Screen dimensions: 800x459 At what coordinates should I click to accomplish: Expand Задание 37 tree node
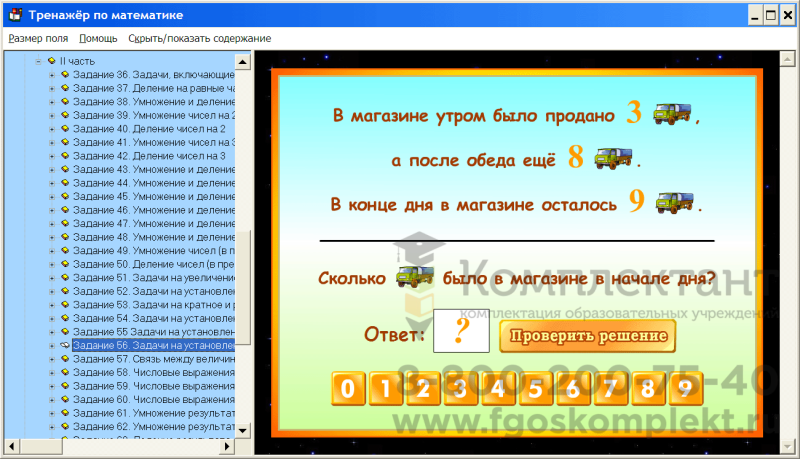pos(52,88)
